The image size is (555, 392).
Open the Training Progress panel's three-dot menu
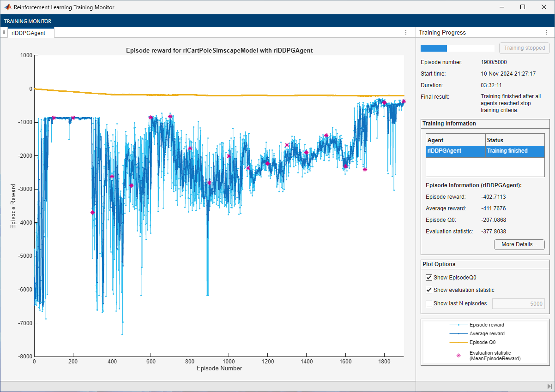click(x=546, y=32)
